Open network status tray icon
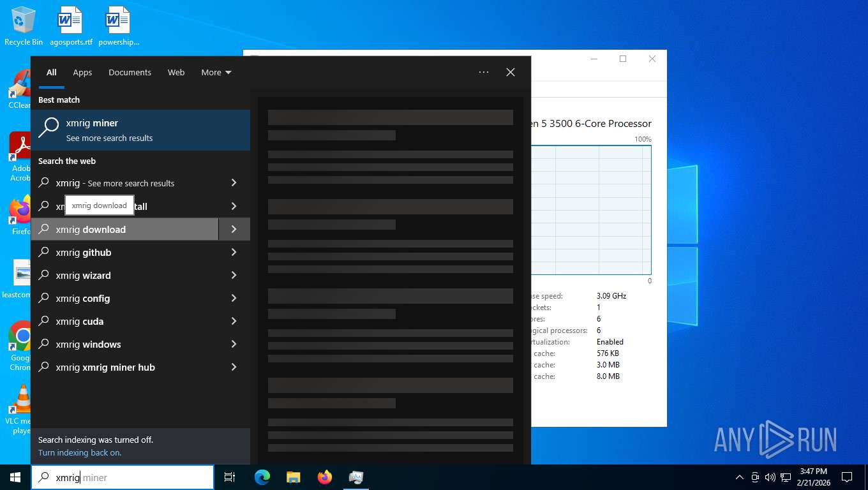This screenshot has height=490, width=868. (786, 477)
